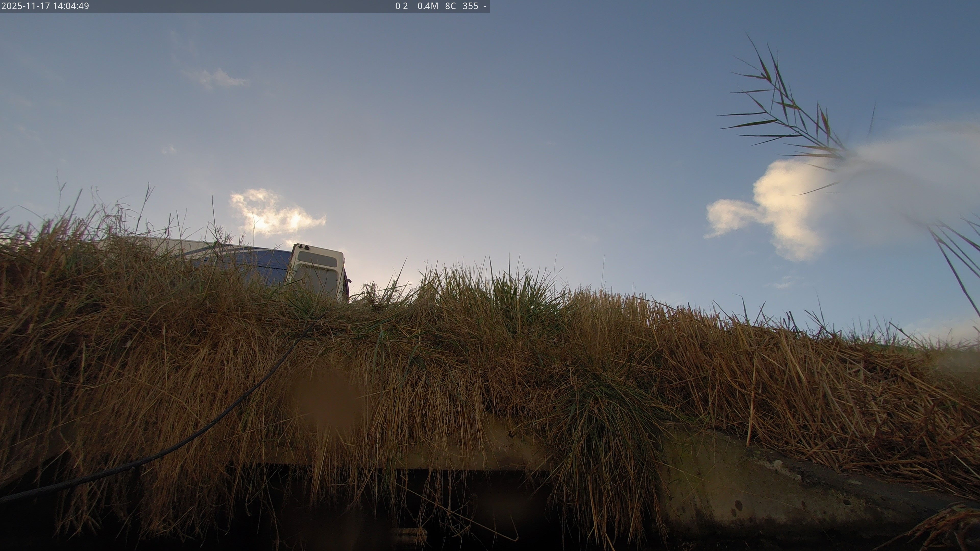Click the 14:04:49 time readout

click(71, 6)
